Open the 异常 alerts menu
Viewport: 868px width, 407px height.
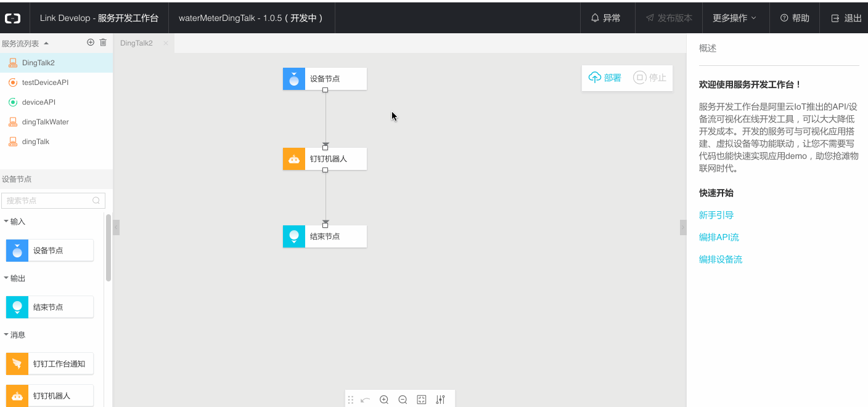point(606,18)
